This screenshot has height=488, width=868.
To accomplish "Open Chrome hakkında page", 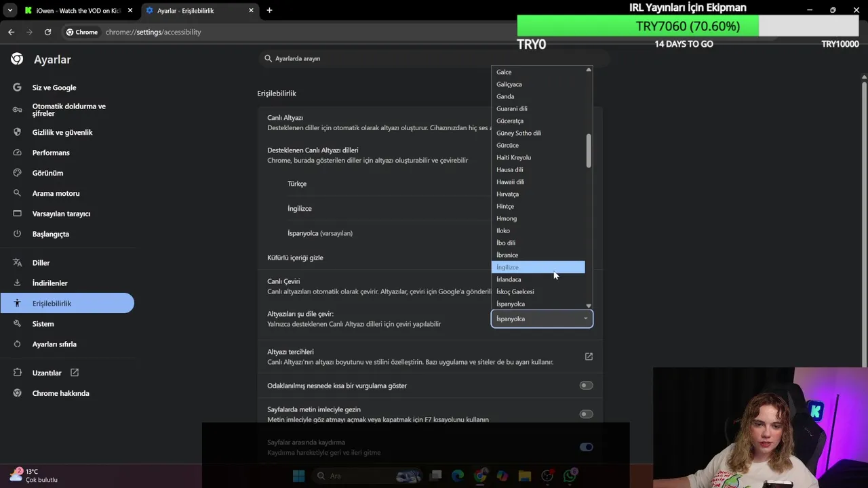I will pyautogui.click(x=60, y=393).
